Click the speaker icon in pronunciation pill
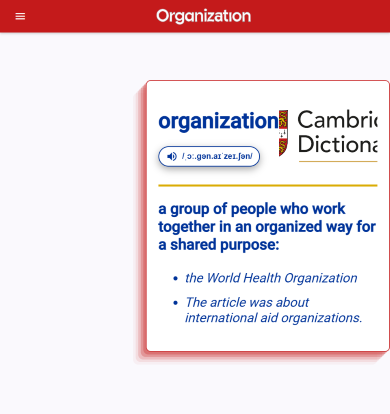The width and height of the screenshot is (390, 414). 172,156
